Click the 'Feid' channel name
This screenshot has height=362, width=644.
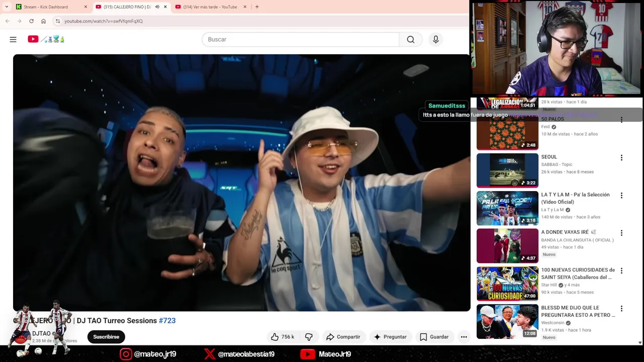click(x=545, y=127)
